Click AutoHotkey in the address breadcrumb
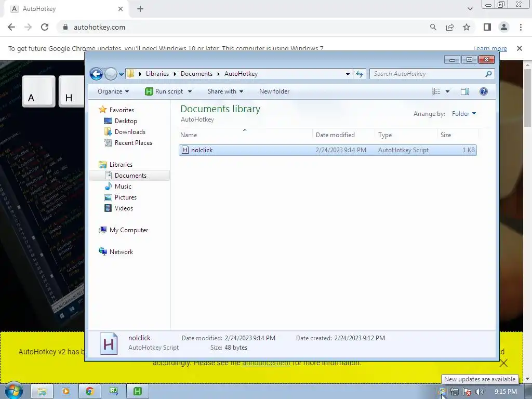Image resolution: width=532 pixels, height=399 pixels. (x=241, y=74)
